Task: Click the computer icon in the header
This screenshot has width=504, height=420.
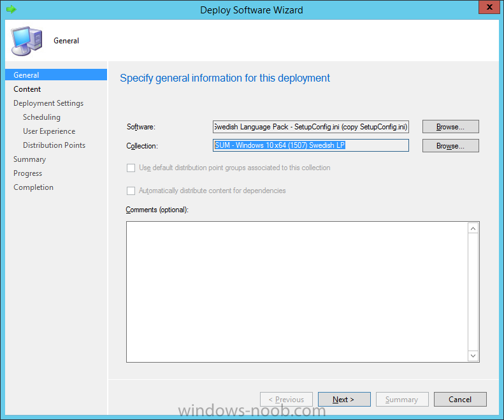Action: (x=27, y=41)
